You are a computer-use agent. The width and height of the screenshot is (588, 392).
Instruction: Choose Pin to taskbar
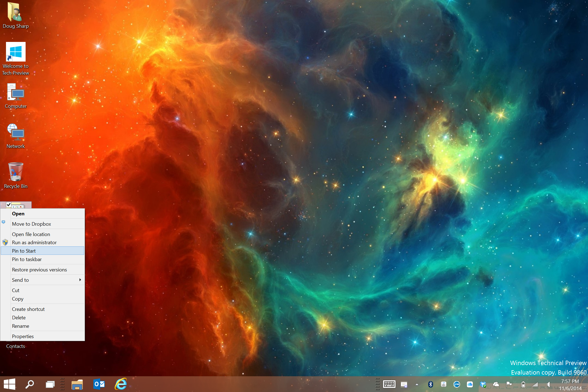pyautogui.click(x=43, y=259)
